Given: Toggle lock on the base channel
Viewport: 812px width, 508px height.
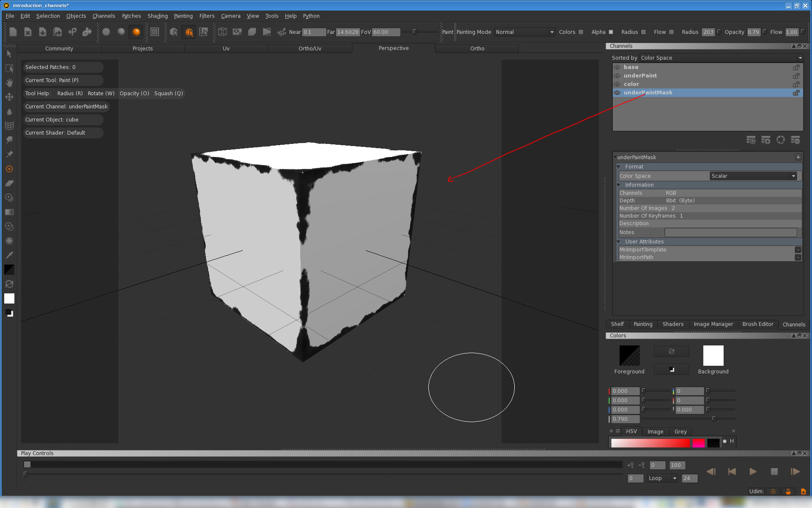Looking at the screenshot, I should 796,67.
